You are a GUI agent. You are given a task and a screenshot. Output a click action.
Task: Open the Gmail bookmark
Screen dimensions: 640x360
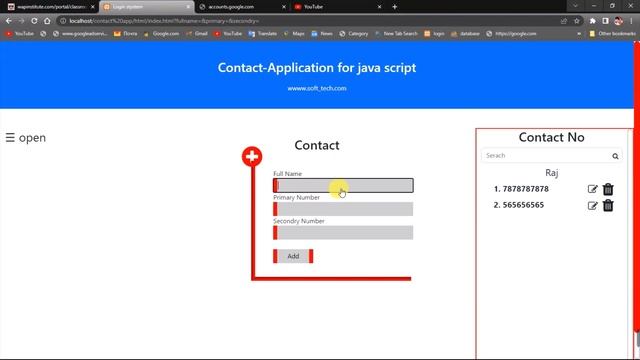click(x=197, y=34)
